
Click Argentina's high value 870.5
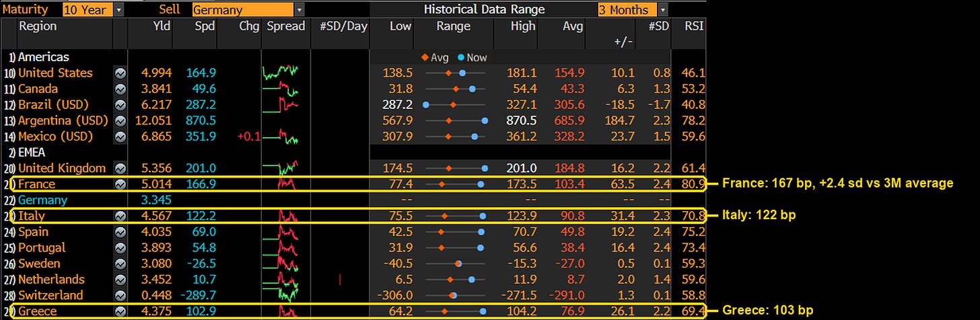click(520, 121)
